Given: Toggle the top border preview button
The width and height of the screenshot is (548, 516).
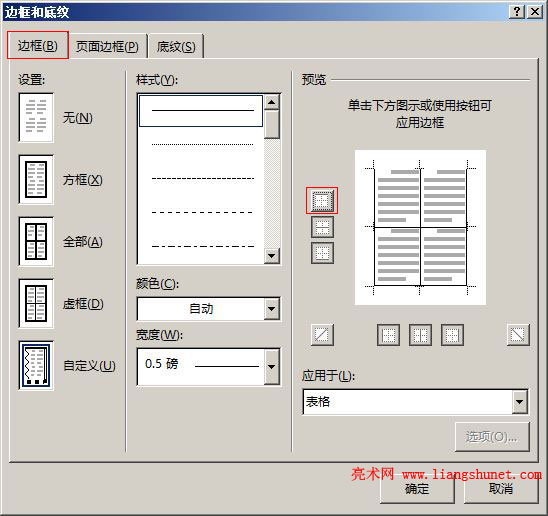Looking at the screenshot, I should pos(322,201).
